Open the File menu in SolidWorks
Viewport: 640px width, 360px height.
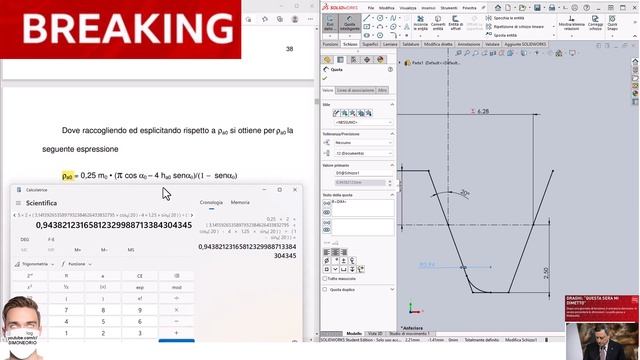pyautogui.click(x=371, y=8)
